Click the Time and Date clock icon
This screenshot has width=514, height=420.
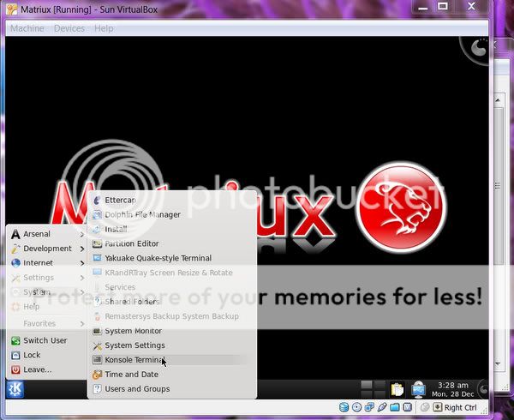(x=97, y=375)
